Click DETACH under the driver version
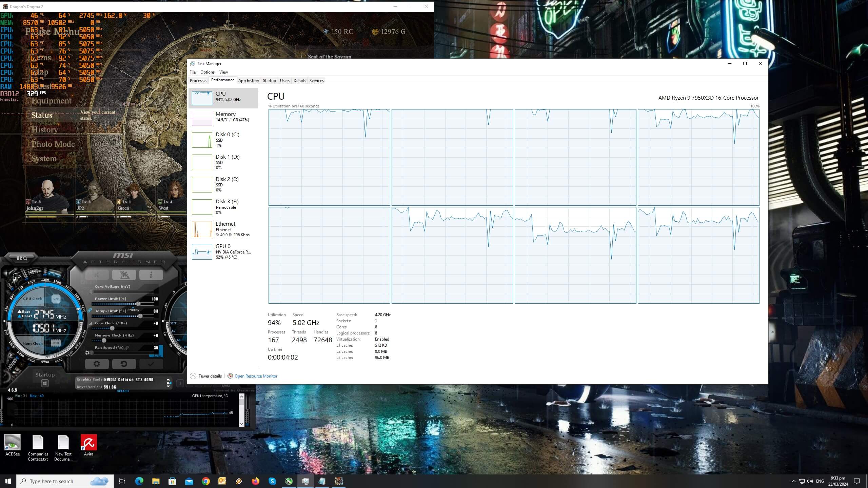Screen dimensions: 868x488 (x=122, y=391)
